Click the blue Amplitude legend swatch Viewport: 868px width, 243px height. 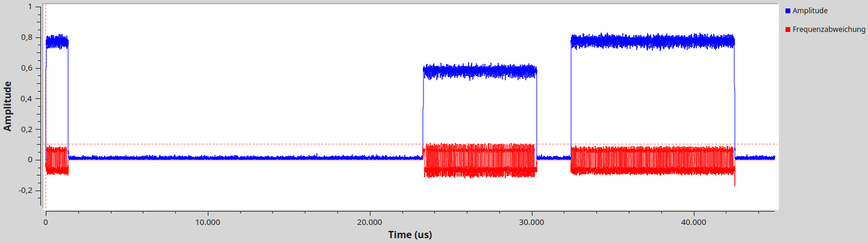coord(788,11)
